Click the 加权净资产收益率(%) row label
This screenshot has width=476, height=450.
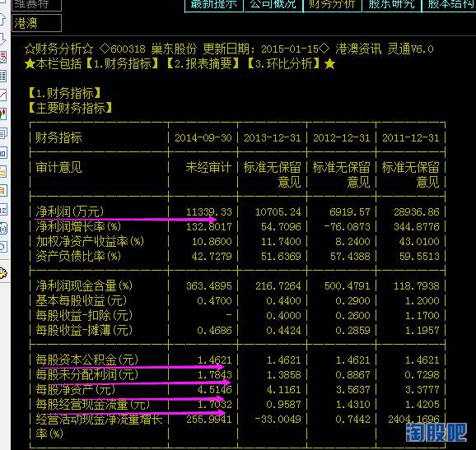point(90,241)
